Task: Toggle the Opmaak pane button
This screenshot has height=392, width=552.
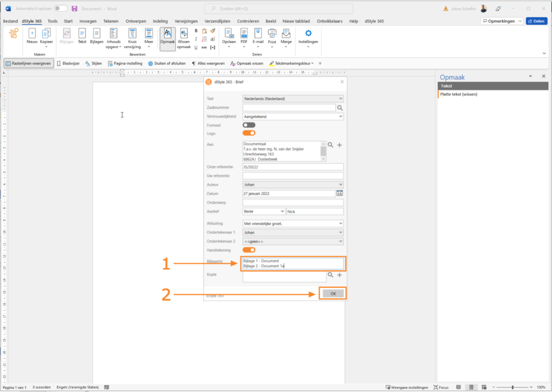Action: tap(168, 38)
